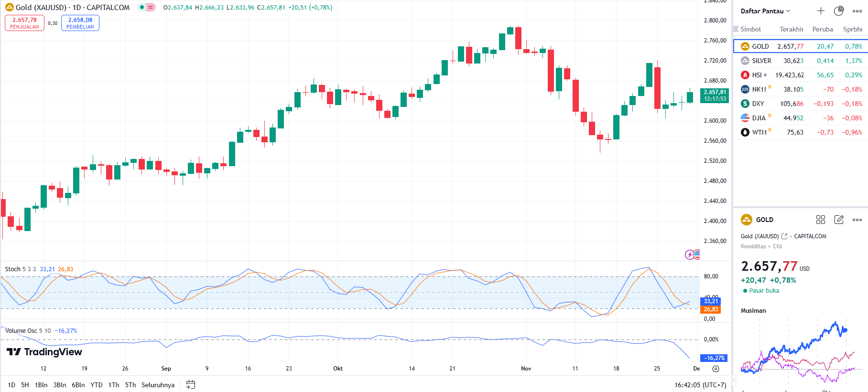Click the Volume Osc label −16,27% on axis
The height and width of the screenshot is (392, 868).
pyautogui.click(x=714, y=358)
